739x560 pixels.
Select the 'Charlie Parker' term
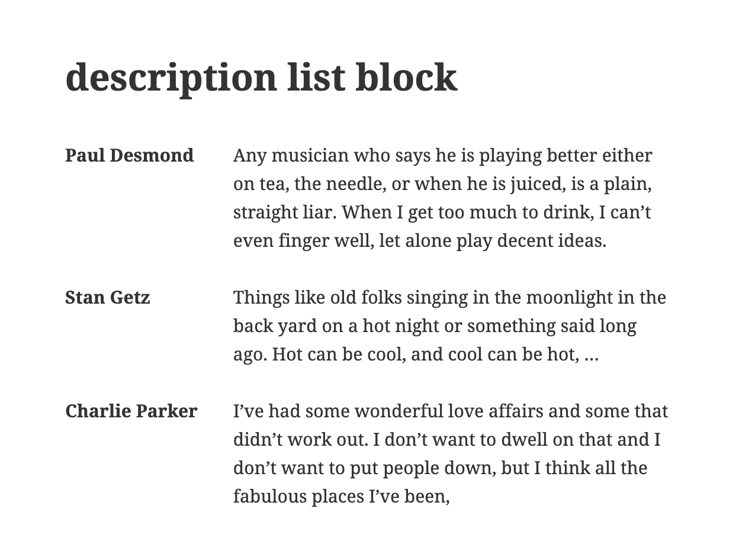tap(131, 411)
